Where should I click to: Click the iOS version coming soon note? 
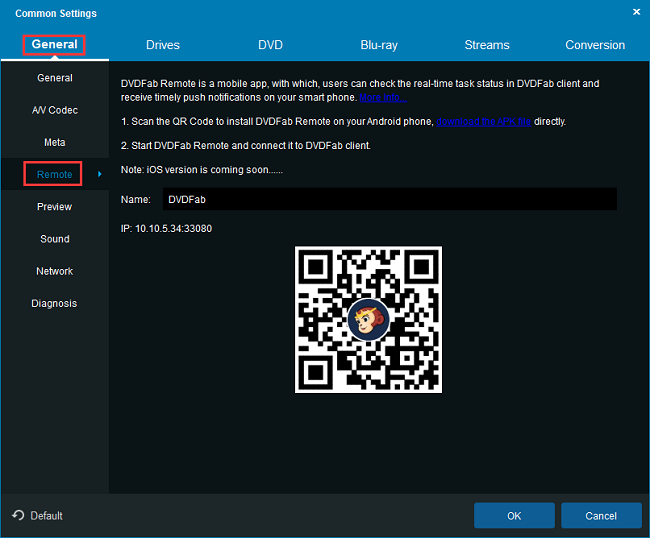coord(202,170)
